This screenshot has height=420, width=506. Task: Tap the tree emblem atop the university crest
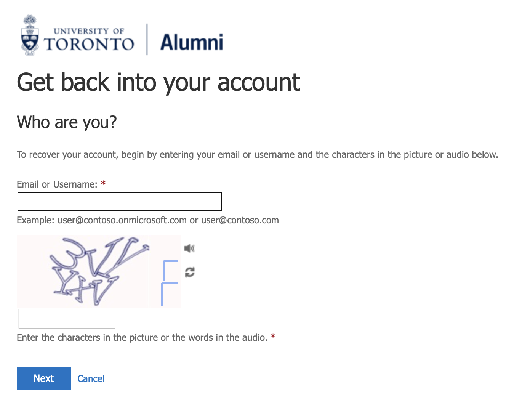pyautogui.click(x=29, y=19)
